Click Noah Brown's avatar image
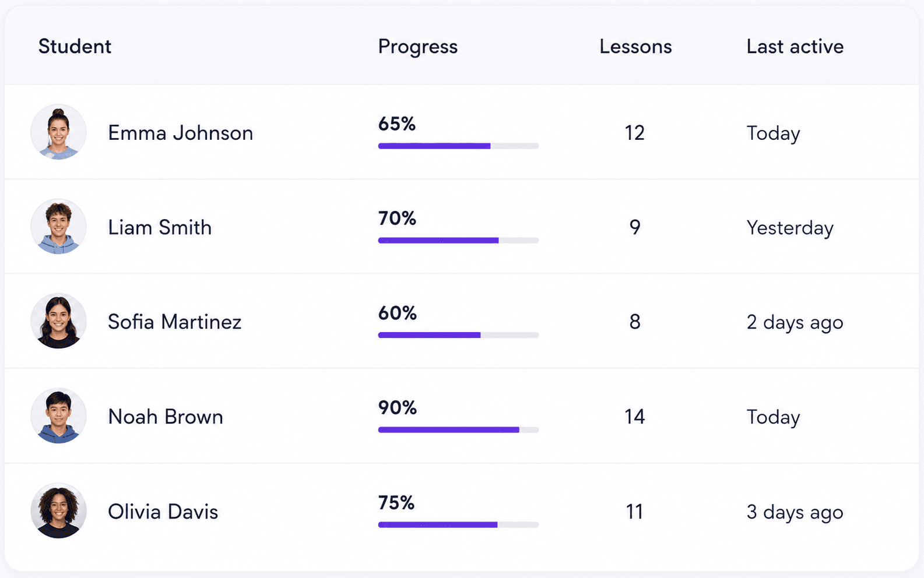 (x=58, y=416)
